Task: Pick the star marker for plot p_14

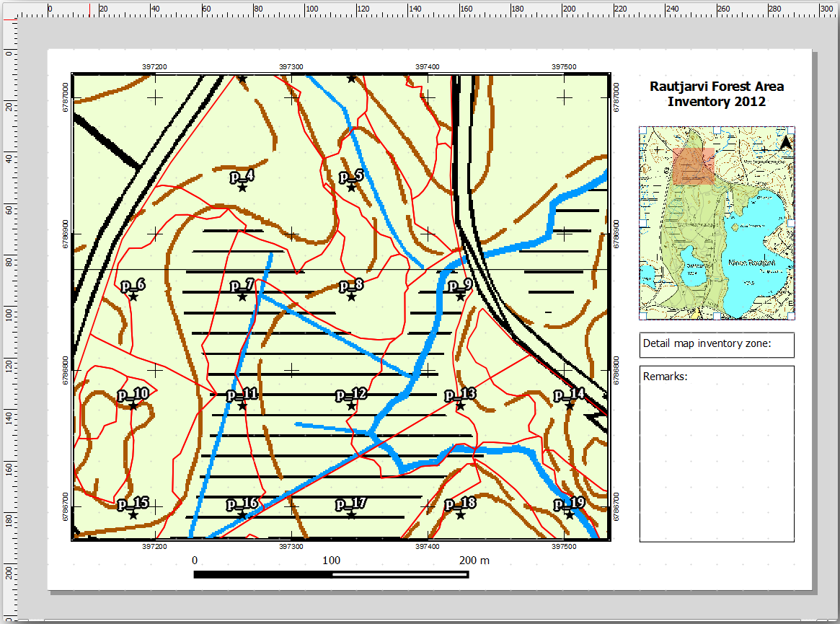Action: 569,406
